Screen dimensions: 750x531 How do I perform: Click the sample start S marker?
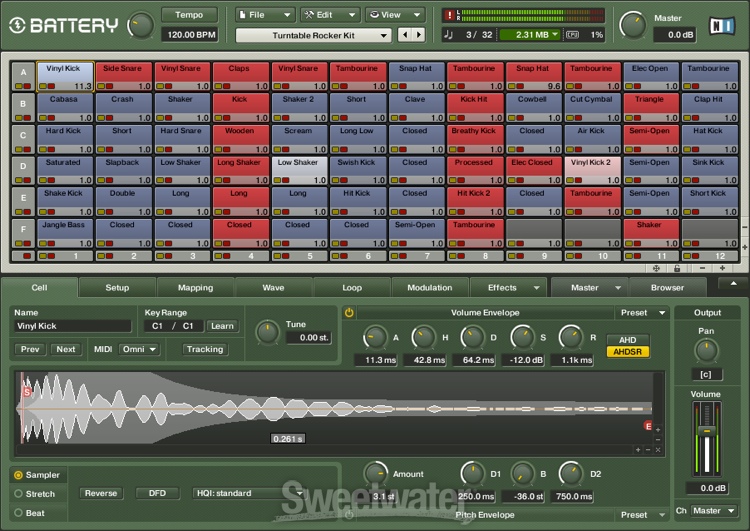pos(27,392)
